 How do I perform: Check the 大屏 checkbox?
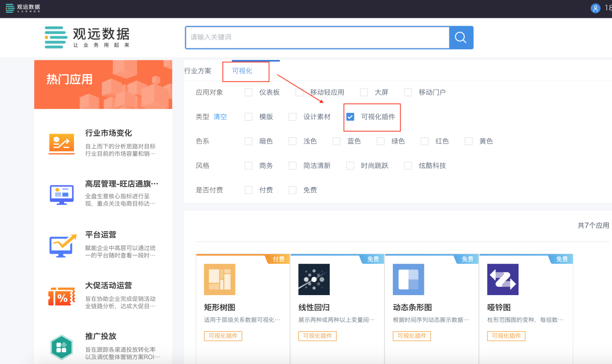click(364, 93)
